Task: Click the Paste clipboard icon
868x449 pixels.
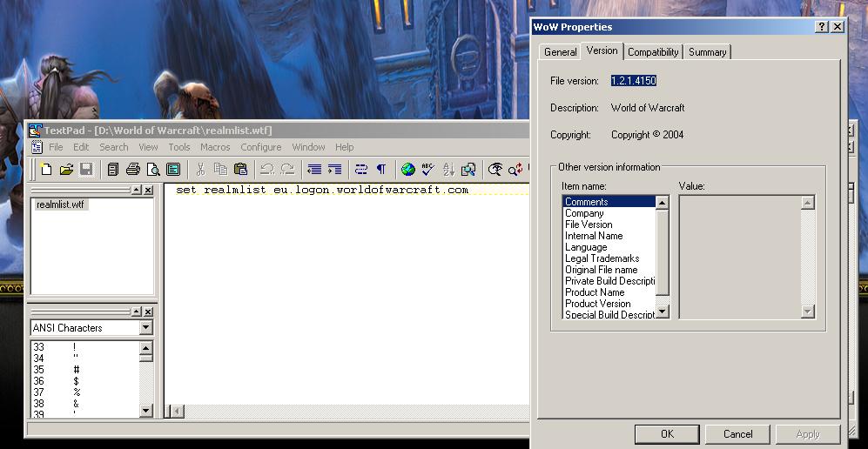Action: [x=240, y=169]
